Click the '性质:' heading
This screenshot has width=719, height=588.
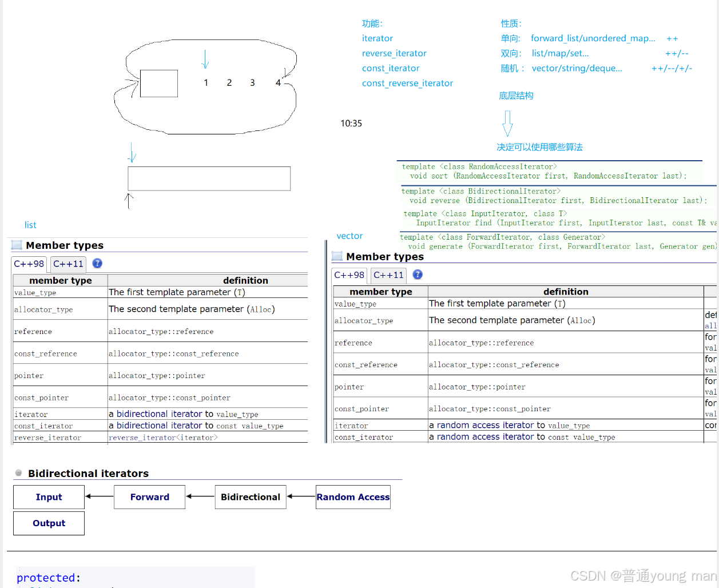tap(511, 23)
